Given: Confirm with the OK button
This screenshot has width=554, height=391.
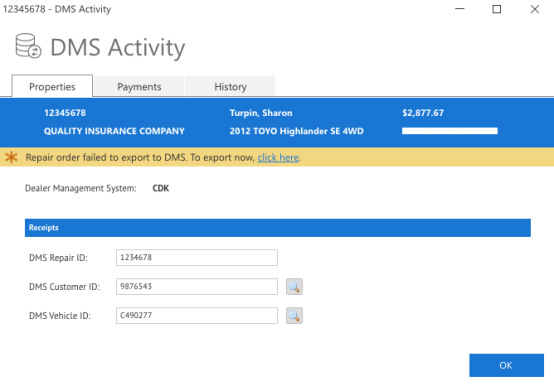Looking at the screenshot, I should point(506,365).
